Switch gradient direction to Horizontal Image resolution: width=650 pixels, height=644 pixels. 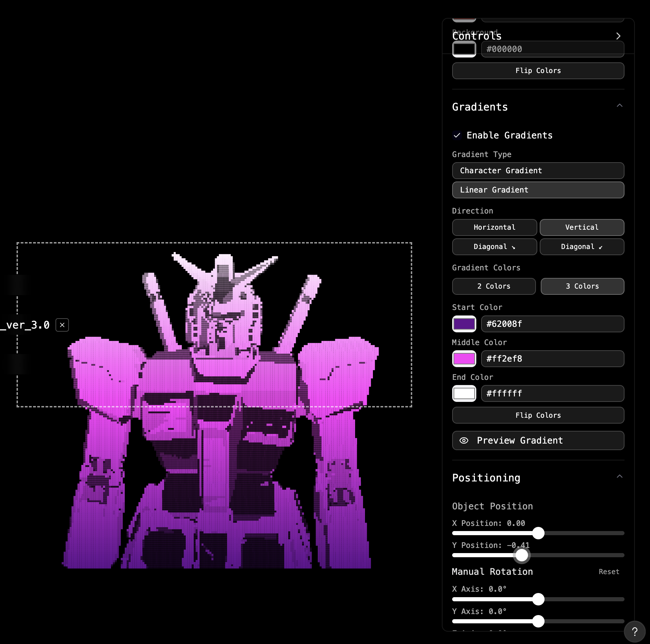[x=494, y=227]
